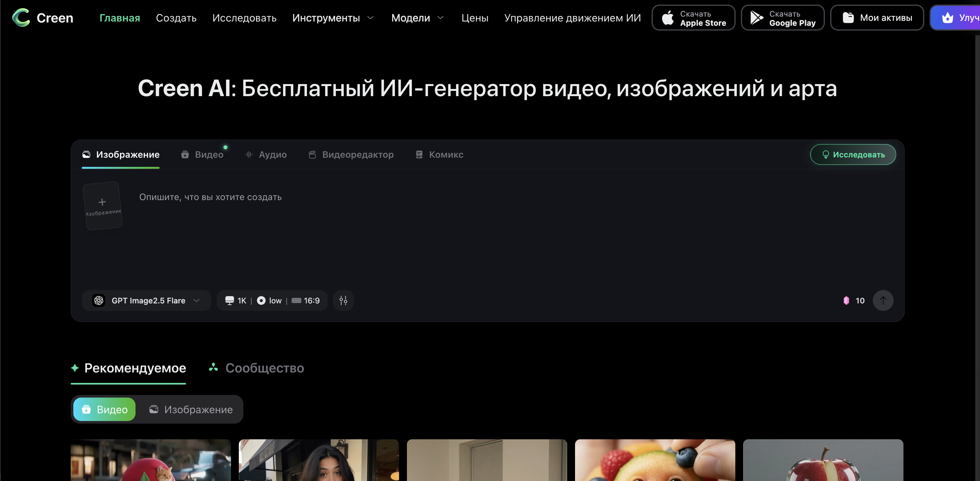
Task: Switch to the Видеоредактор tab
Action: point(351,154)
